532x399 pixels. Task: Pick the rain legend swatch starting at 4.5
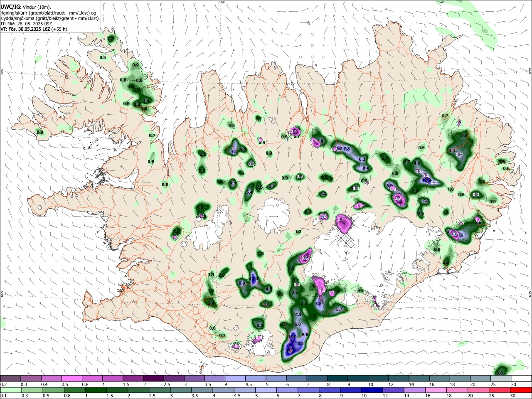244,390
